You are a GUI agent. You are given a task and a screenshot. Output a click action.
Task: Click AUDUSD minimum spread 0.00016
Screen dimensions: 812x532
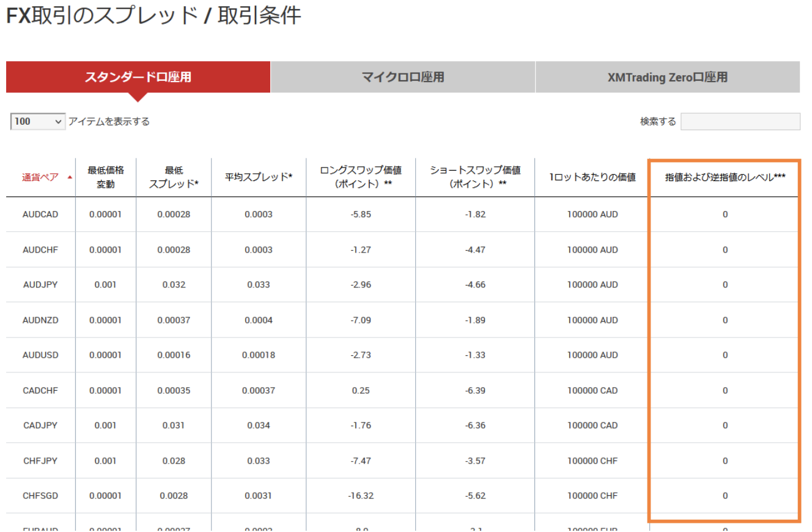tap(174, 355)
